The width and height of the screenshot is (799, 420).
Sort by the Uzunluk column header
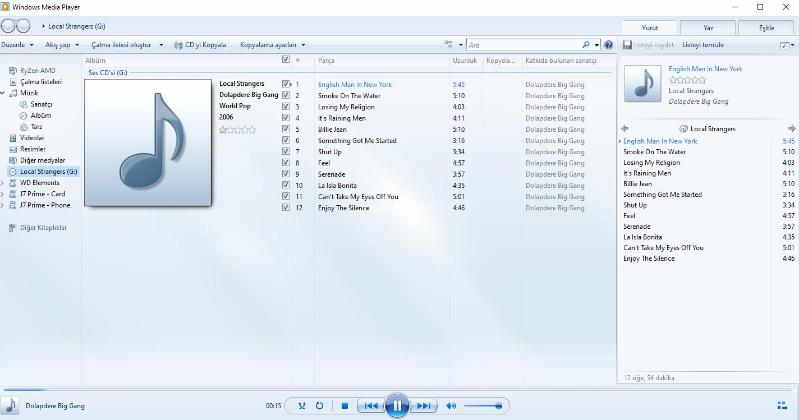(465, 60)
